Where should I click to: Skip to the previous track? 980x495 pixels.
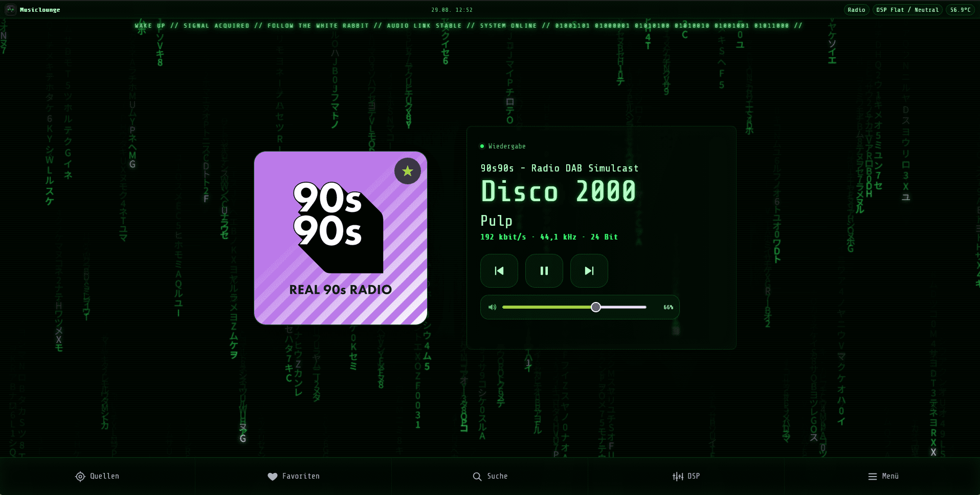499,271
